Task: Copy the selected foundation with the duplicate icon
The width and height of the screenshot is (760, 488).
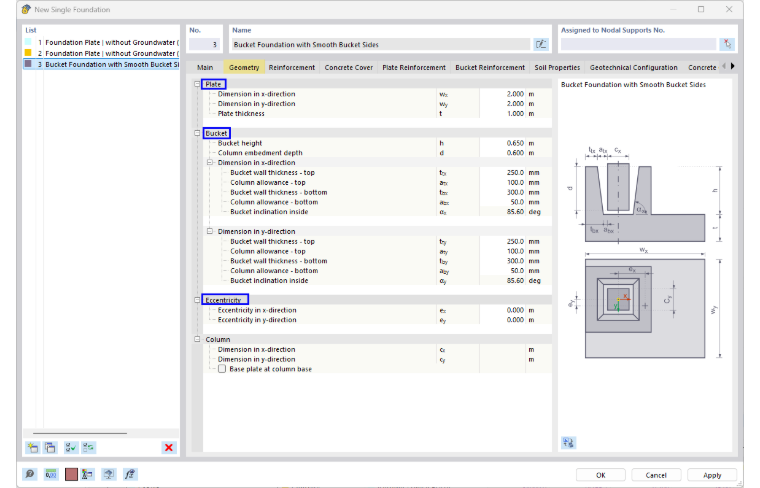Action: pyautogui.click(x=50, y=447)
